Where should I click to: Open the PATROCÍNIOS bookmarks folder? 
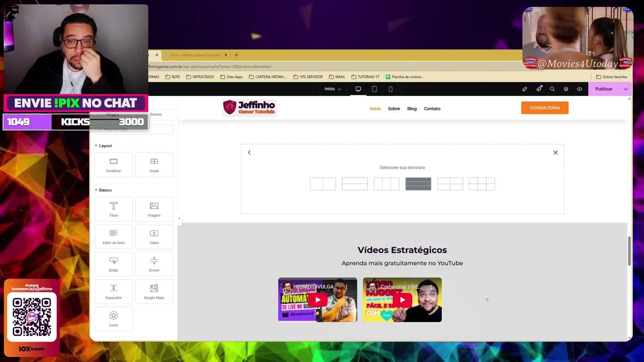tap(200, 77)
